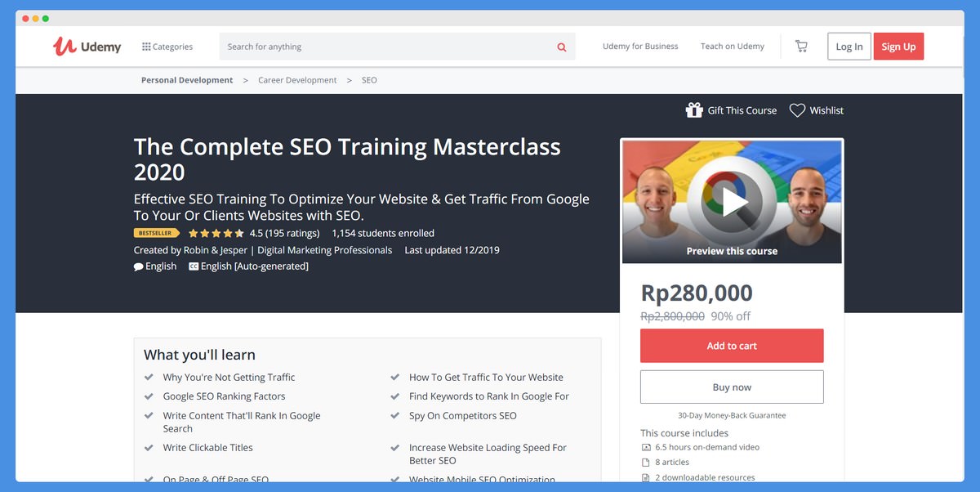
Task: Click Why You're Not Getting Traffic
Action: pos(229,378)
